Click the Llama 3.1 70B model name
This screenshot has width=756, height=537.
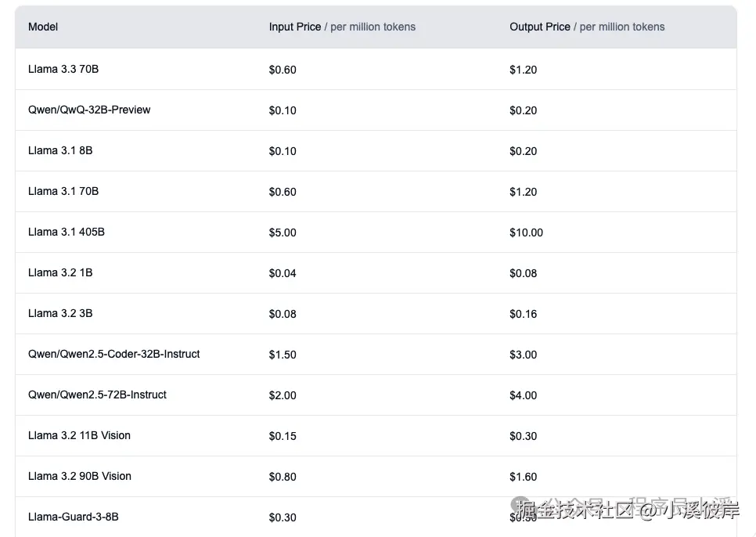pos(63,191)
